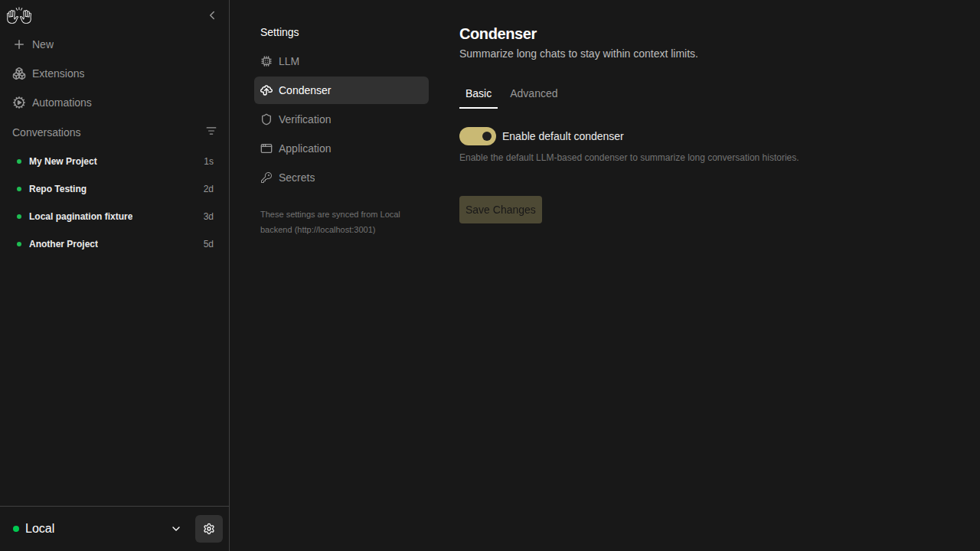The height and width of the screenshot is (551, 980).
Task: Open the conversations filter icon
Action: (211, 131)
